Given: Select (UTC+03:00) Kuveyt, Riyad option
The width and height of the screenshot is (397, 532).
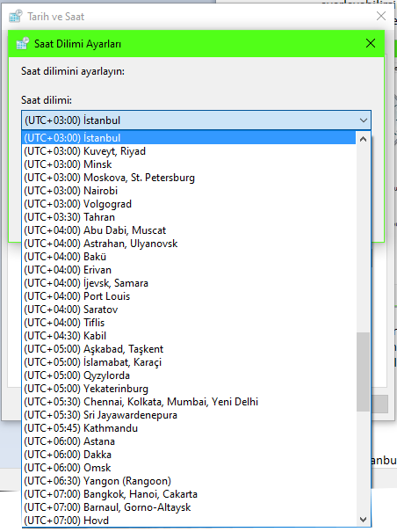Looking at the screenshot, I should pyautogui.click(x=189, y=151).
